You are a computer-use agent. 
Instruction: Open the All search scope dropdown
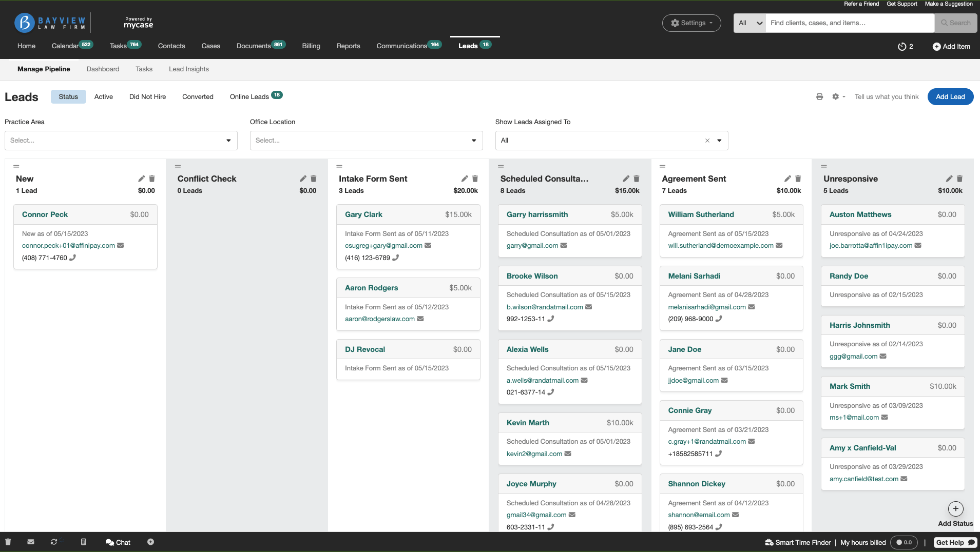click(750, 23)
